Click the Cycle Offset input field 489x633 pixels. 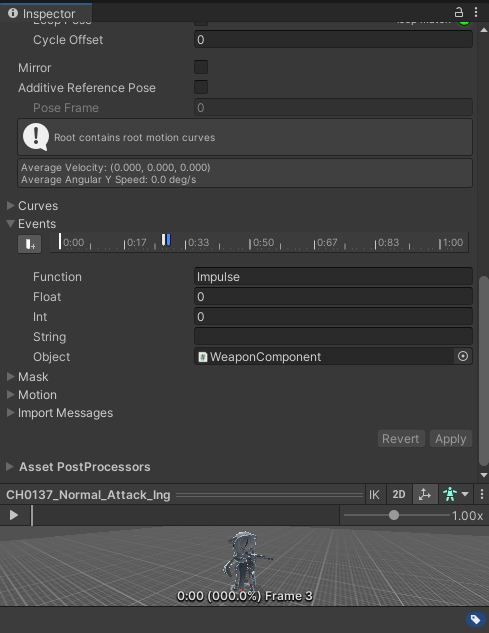(334, 40)
